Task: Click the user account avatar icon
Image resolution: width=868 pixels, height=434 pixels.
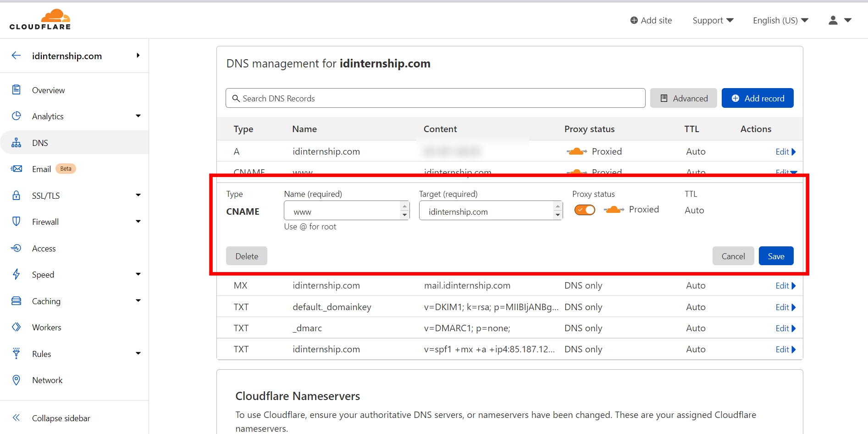Action: [x=833, y=20]
